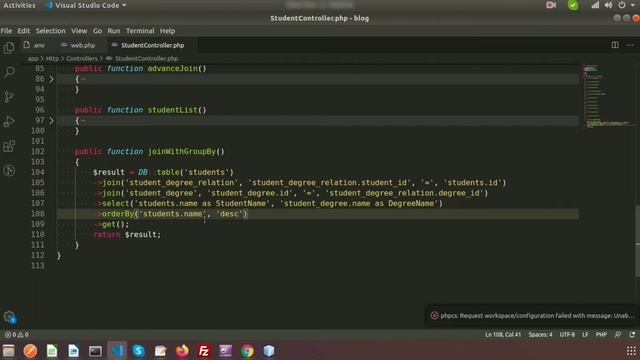Click the screen recording camera indicator
Viewport: 640px width, 360px height.
(551, 5)
